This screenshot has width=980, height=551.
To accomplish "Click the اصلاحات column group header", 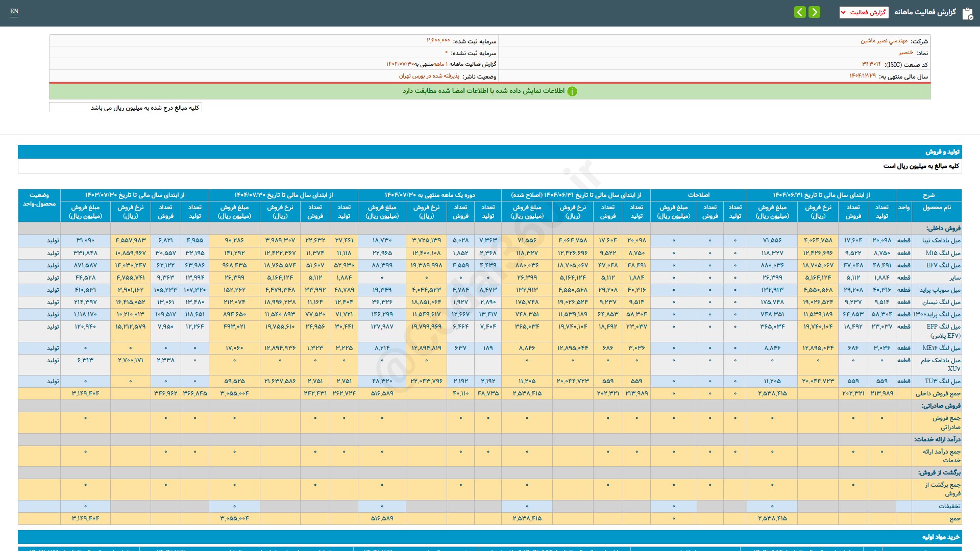I will point(698,195).
